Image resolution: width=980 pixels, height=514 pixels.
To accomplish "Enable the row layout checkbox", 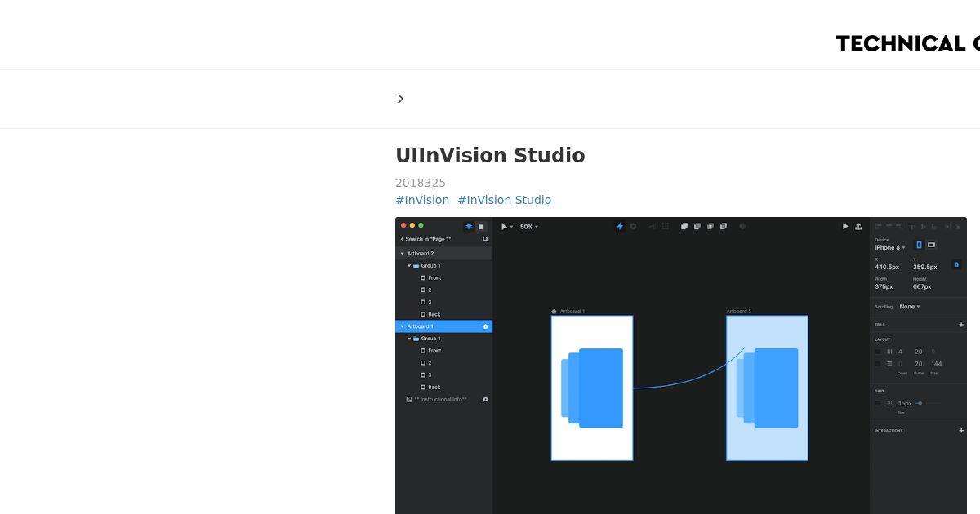I will [x=878, y=364].
